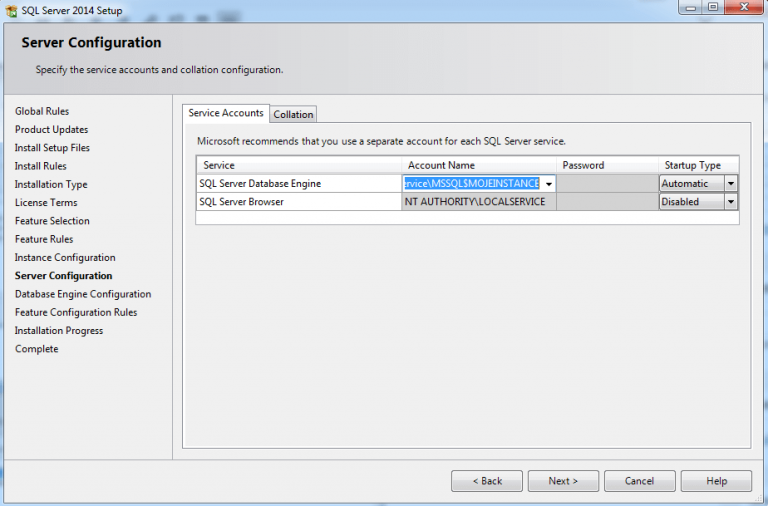Click Instance Configuration step
Image resolution: width=768 pixels, height=506 pixels.
tap(65, 258)
